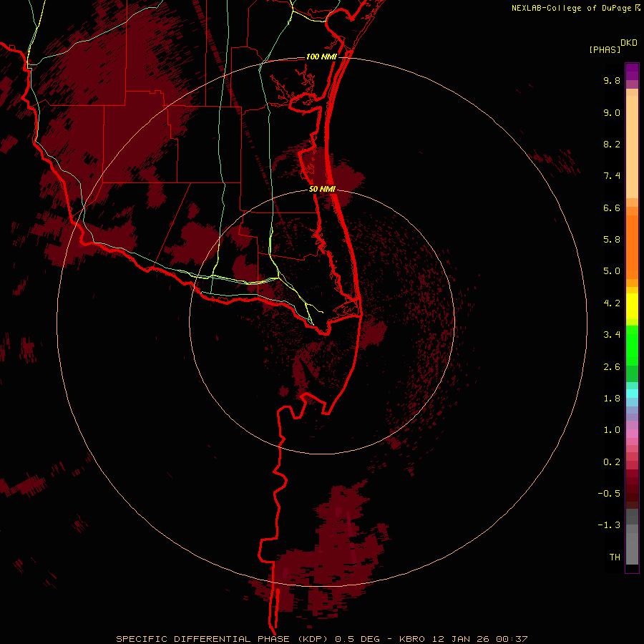
Task: Select the -1.3 scale value
Action: (609, 525)
